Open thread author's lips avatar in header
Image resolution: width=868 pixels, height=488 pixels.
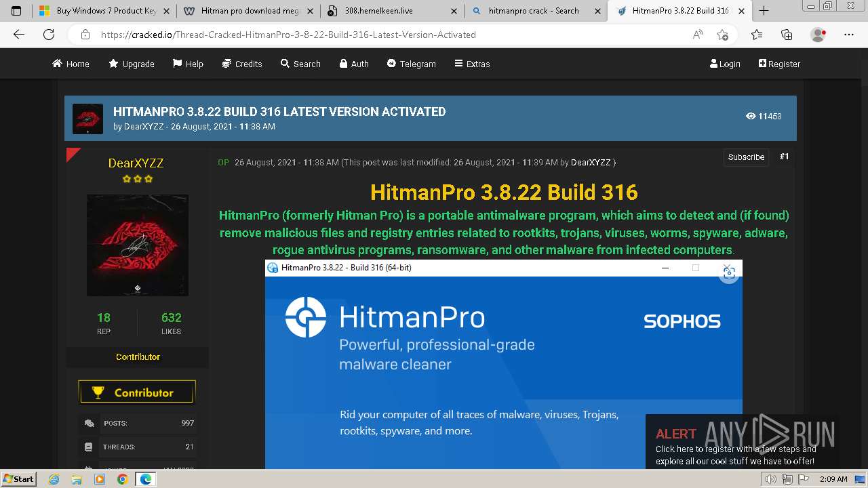(x=87, y=119)
